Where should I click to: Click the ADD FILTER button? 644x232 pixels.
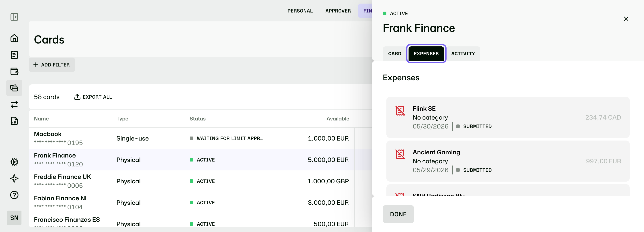(x=52, y=65)
